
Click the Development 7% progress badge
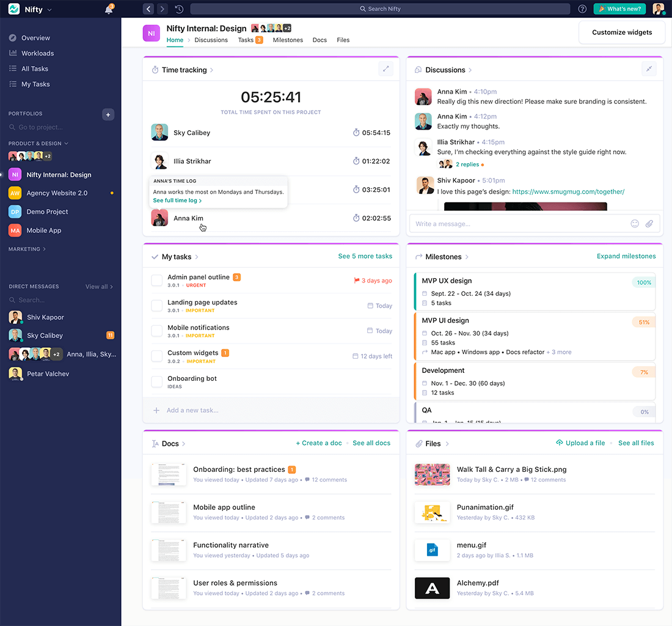click(x=644, y=372)
